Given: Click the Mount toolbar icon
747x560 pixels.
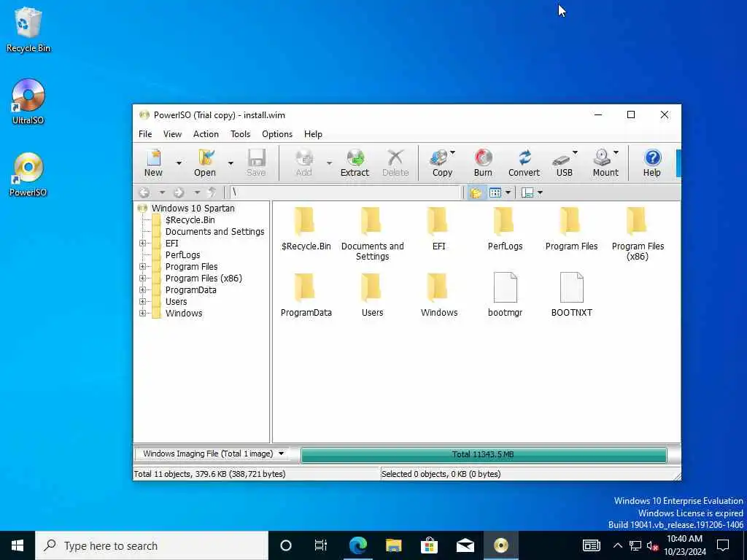Looking at the screenshot, I should 605,163.
